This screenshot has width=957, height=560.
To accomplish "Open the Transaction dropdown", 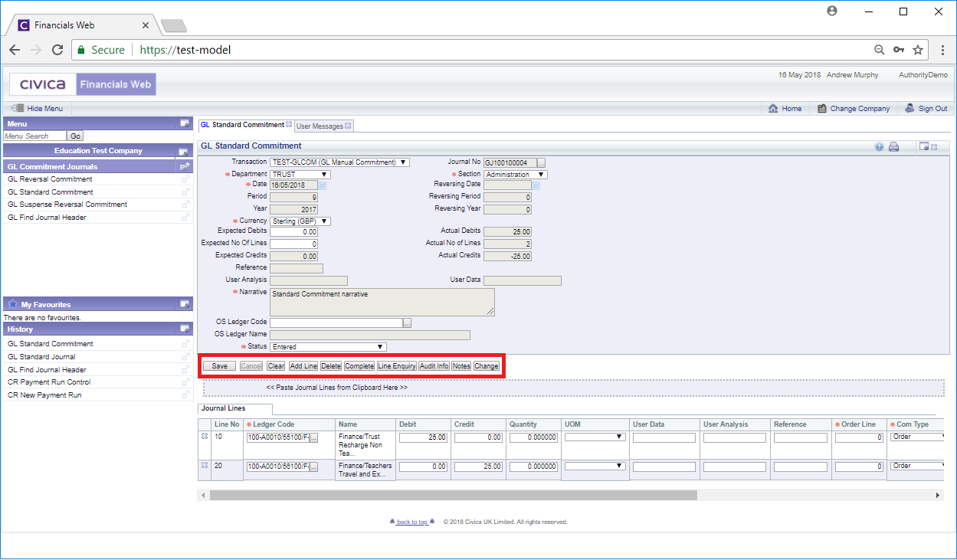I will [339, 162].
